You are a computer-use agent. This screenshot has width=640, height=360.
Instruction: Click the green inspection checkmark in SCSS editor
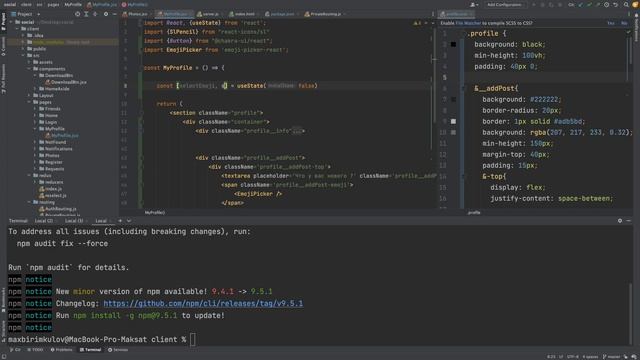click(x=628, y=32)
